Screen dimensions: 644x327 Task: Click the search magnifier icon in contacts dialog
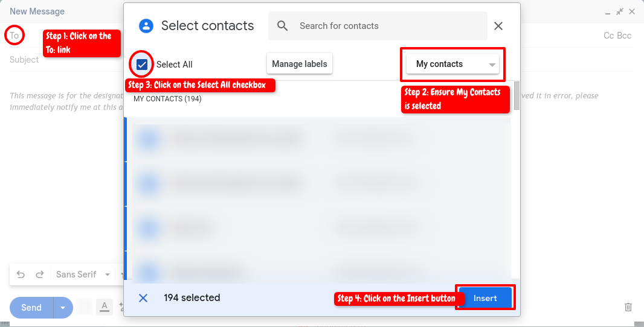coord(282,26)
